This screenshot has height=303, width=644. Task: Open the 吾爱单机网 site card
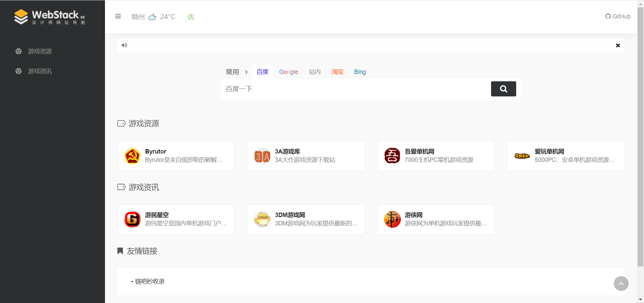point(436,156)
